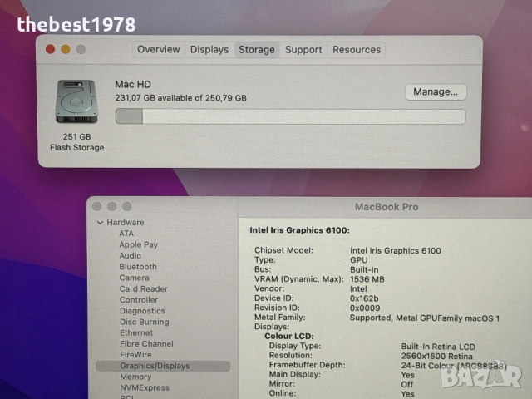The width and height of the screenshot is (532, 399).
Task: Click the Type value GPU
Action: 358,260
